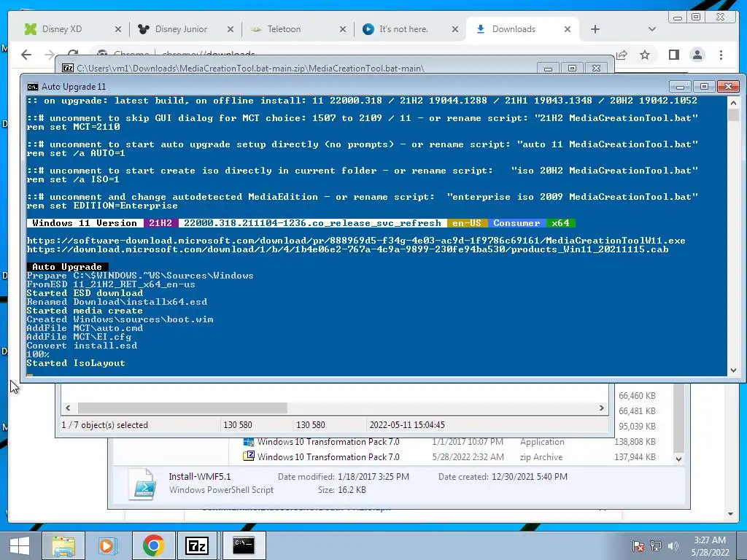
Task: Click the 66,460 KB size value
Action: coord(637,396)
